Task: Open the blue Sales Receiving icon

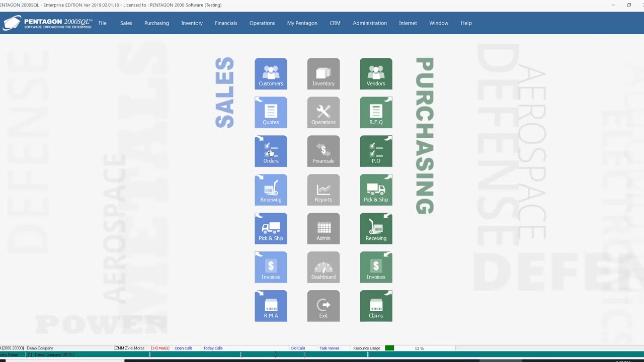Action: 271,190
